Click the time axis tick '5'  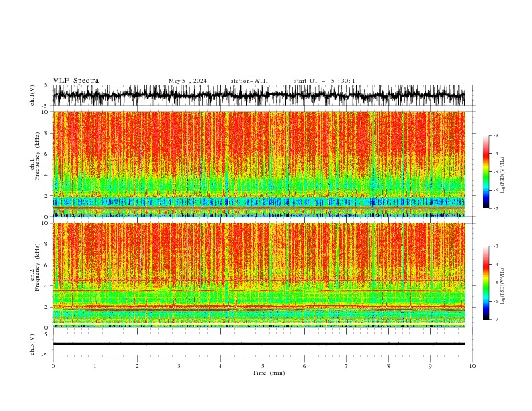click(x=263, y=366)
